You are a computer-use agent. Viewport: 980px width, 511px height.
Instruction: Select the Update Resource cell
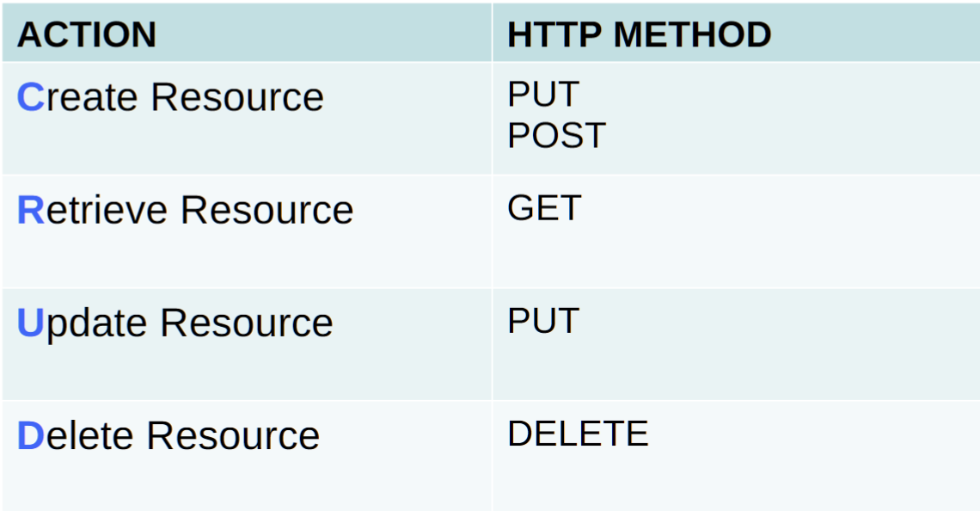tap(247, 344)
